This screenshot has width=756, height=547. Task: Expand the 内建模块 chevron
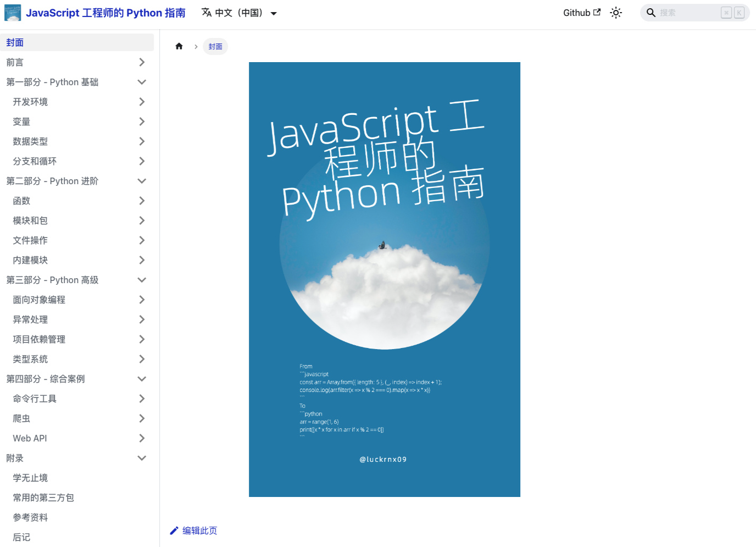point(142,260)
